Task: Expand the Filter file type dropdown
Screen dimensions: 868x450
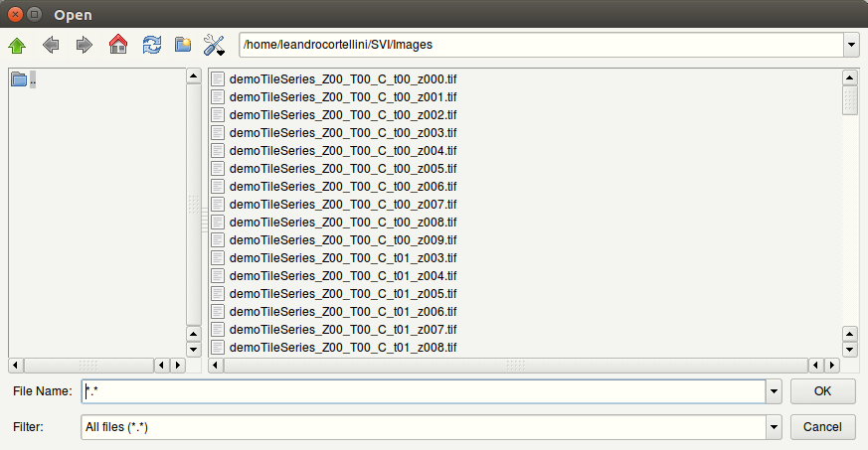Action: pyautogui.click(x=774, y=427)
